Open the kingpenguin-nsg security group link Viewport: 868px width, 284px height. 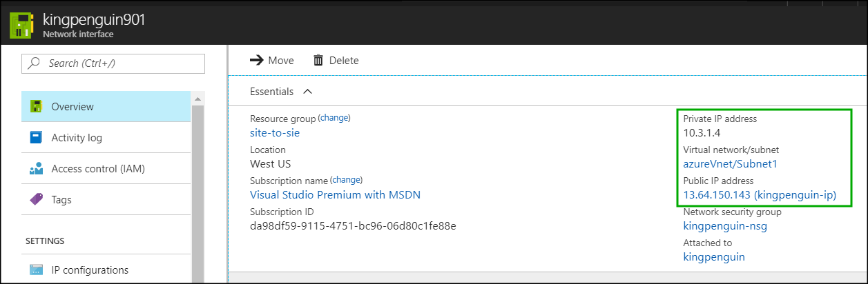coord(725,225)
